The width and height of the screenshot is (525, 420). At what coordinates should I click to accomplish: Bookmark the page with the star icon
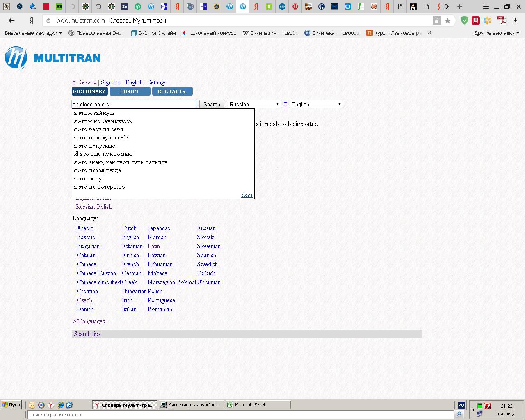447,21
